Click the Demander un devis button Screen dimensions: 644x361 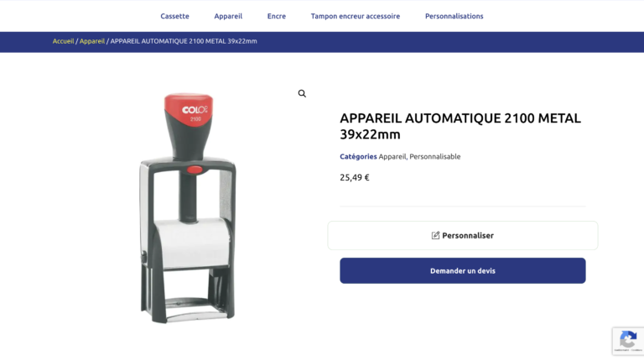coord(463,270)
